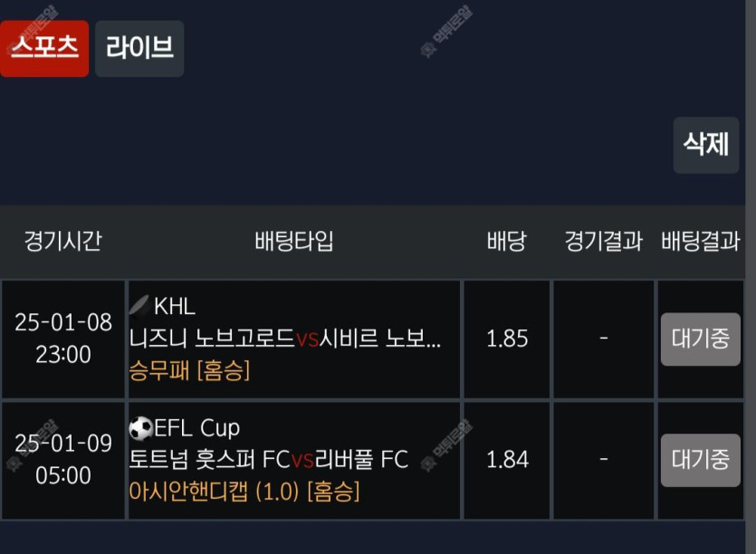Select the 아시안핸디캡 (1.0) [홈승] bet type
756x554 pixels.
tap(244, 492)
